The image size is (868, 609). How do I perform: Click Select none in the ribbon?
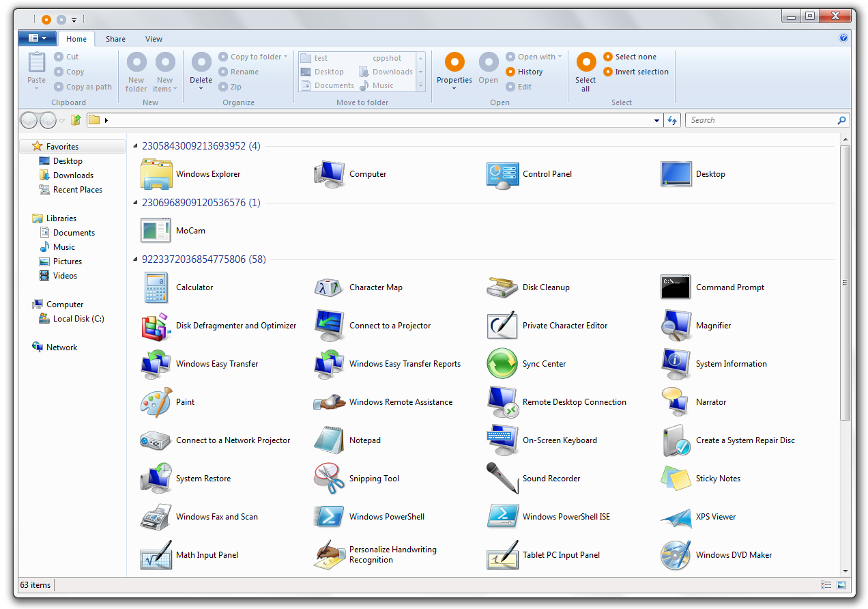(x=629, y=57)
